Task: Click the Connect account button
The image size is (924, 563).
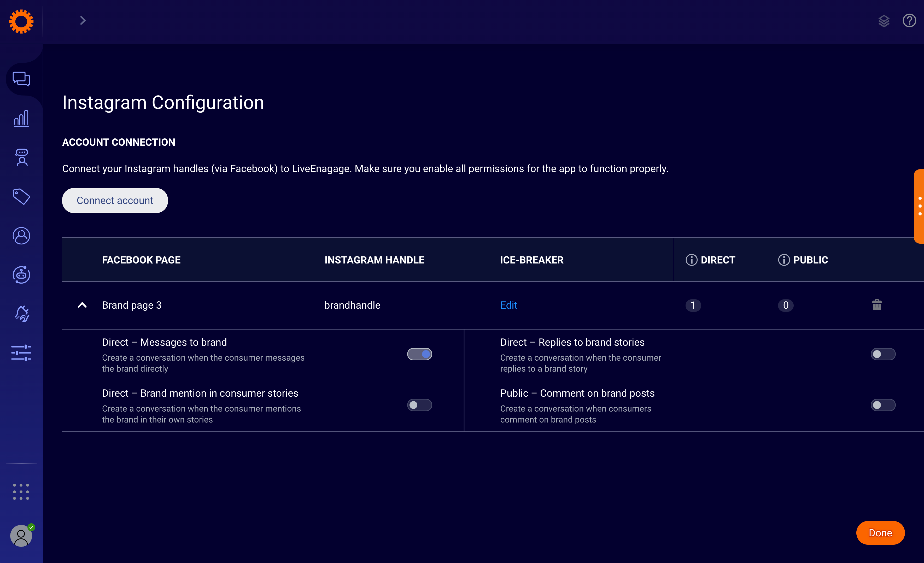Action: 115,201
